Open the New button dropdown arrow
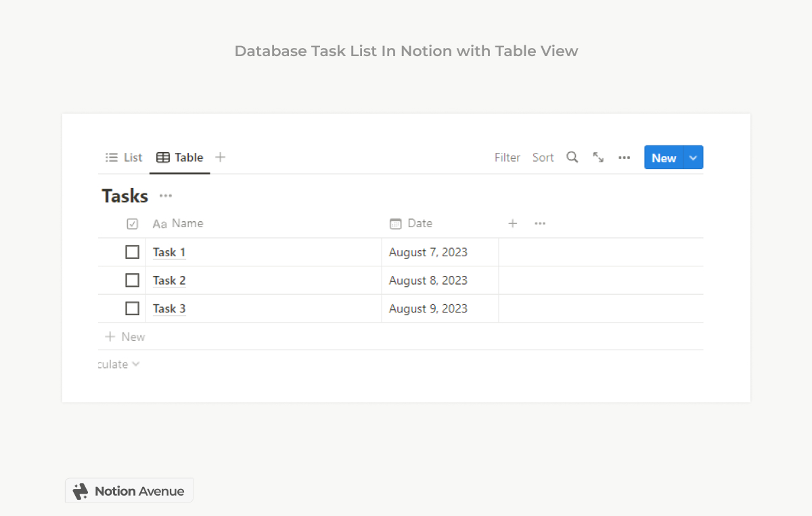This screenshot has width=812, height=516. click(693, 157)
